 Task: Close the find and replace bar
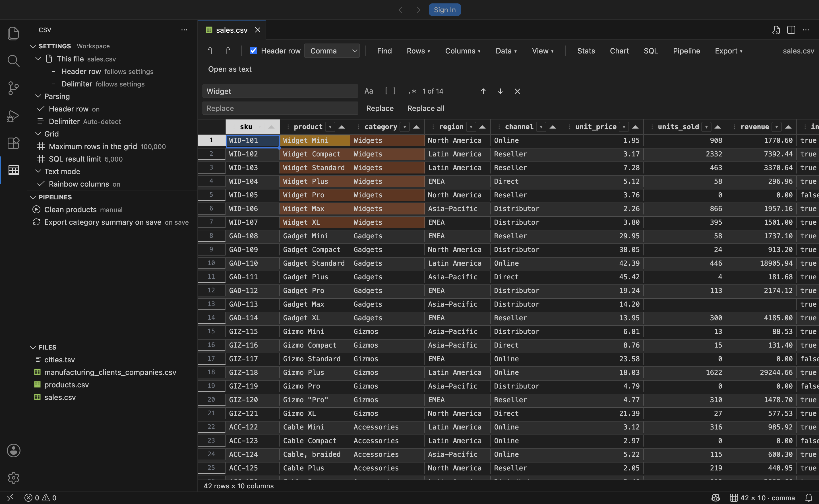pyautogui.click(x=517, y=91)
